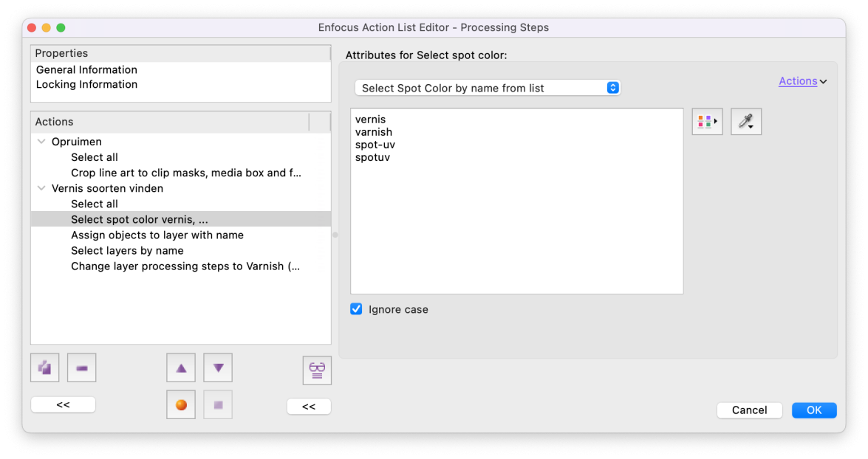
Task: Collapse the Vernis soorten vinden group
Action: 41,188
